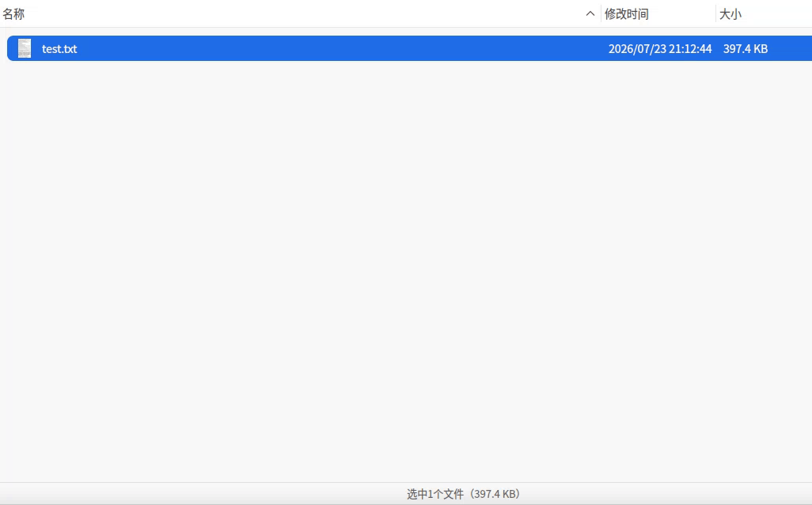The height and width of the screenshot is (505, 812).
Task: Select the test.txt file name
Action: [59, 49]
